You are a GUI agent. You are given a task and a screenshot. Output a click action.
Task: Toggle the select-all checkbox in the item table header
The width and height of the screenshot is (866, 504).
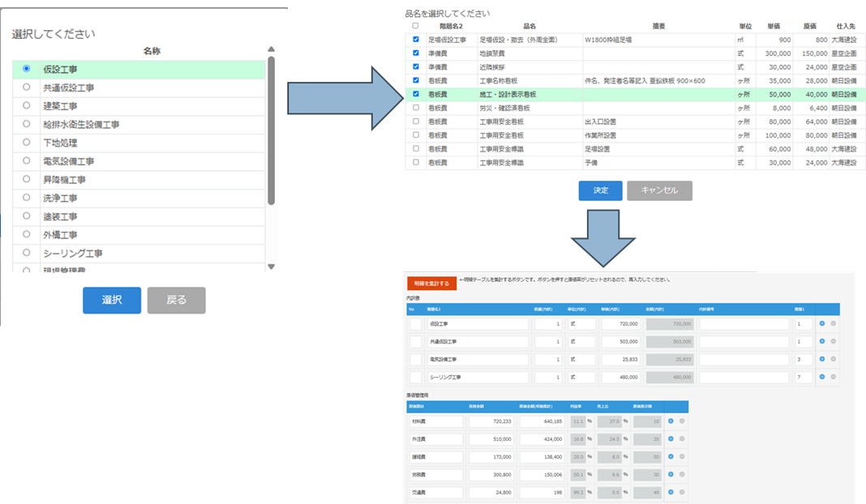pos(416,26)
